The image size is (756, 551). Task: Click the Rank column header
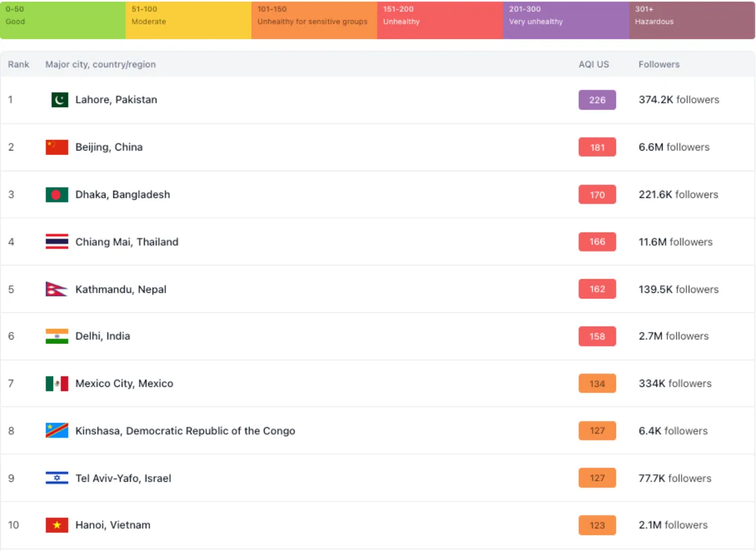click(18, 64)
